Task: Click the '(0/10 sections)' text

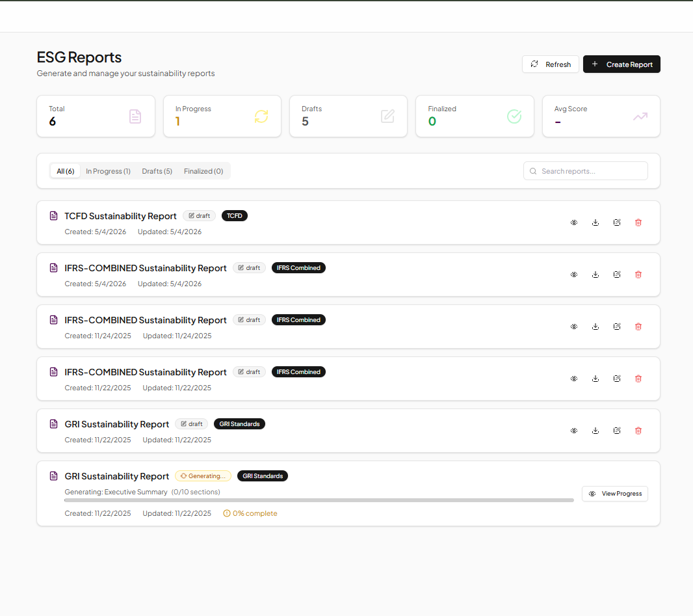Action: point(196,492)
